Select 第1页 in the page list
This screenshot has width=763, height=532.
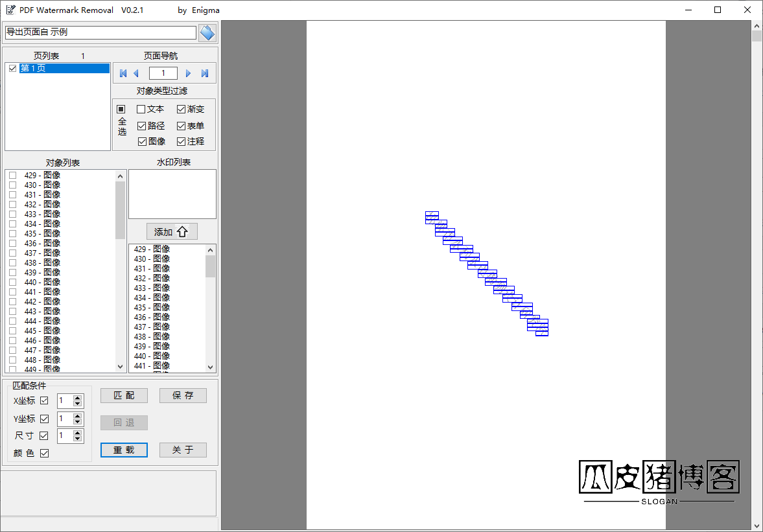pyautogui.click(x=32, y=68)
